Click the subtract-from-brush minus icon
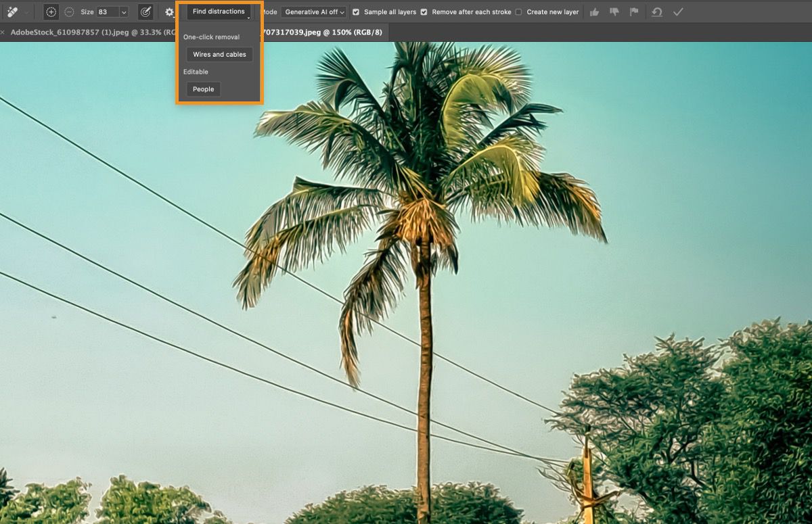812x524 pixels. [68, 11]
